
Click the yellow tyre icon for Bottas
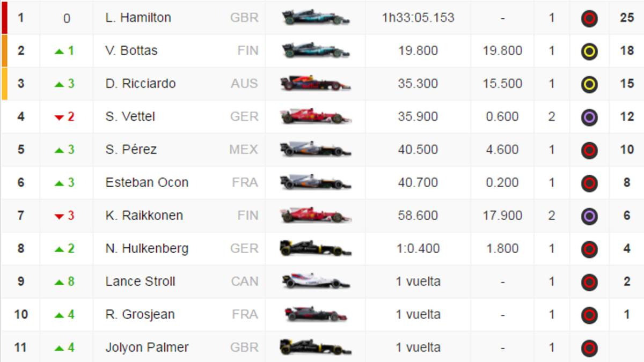point(589,51)
